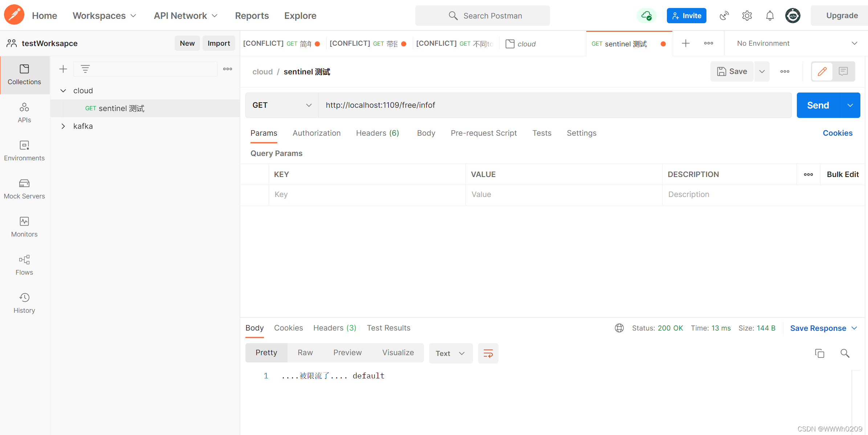
Task: Open collections panel more options
Action: tap(228, 69)
